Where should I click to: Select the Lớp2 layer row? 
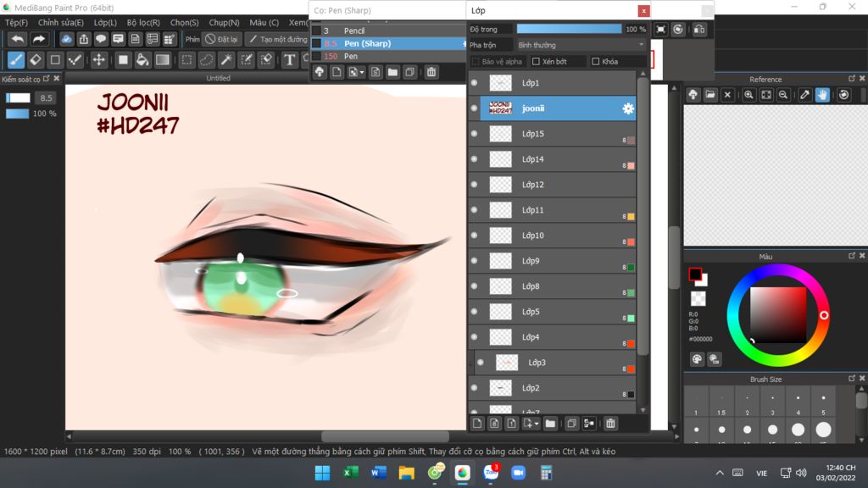click(x=552, y=388)
